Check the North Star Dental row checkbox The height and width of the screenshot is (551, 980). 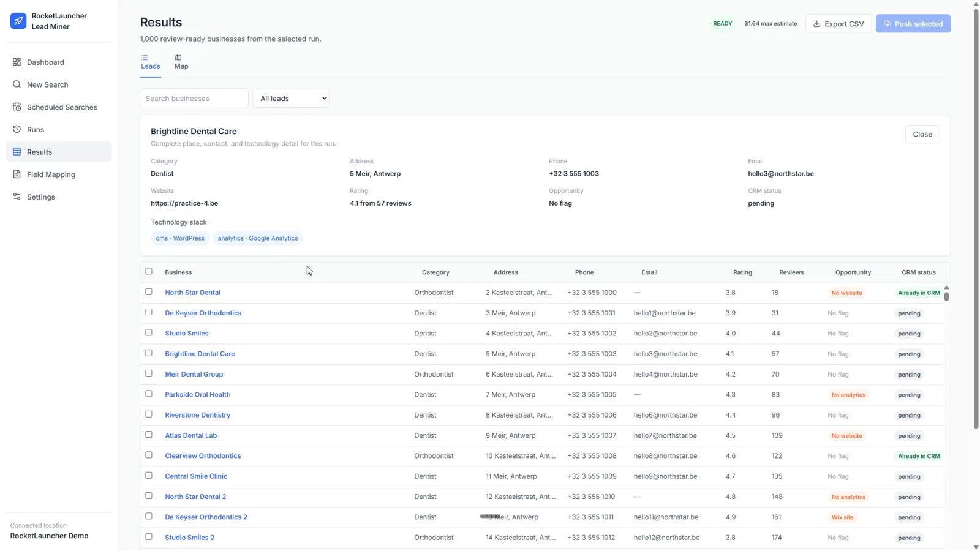click(149, 292)
